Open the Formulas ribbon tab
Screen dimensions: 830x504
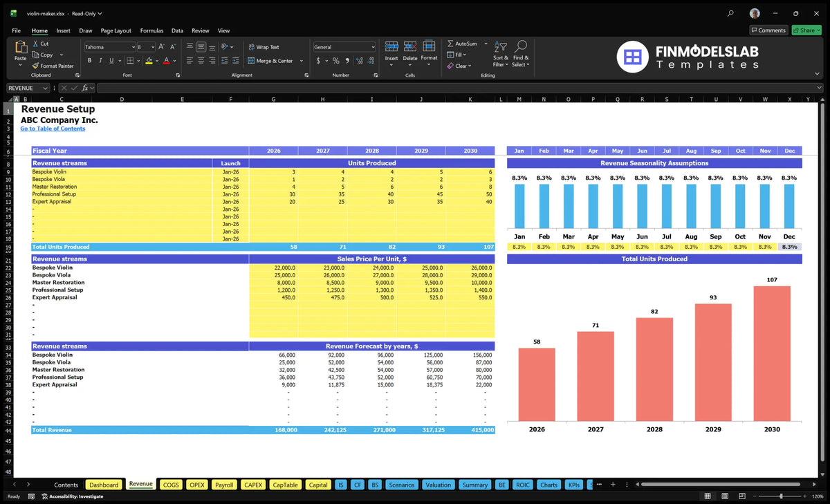coord(151,30)
